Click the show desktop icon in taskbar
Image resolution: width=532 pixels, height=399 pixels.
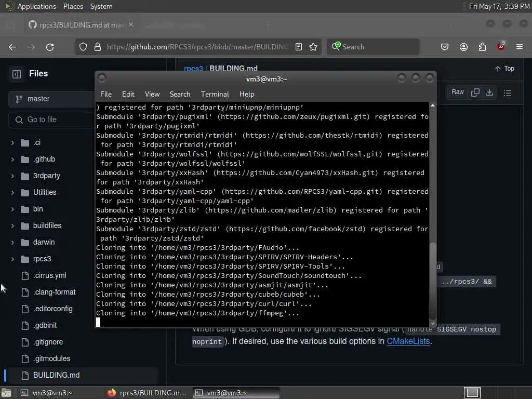6,393
